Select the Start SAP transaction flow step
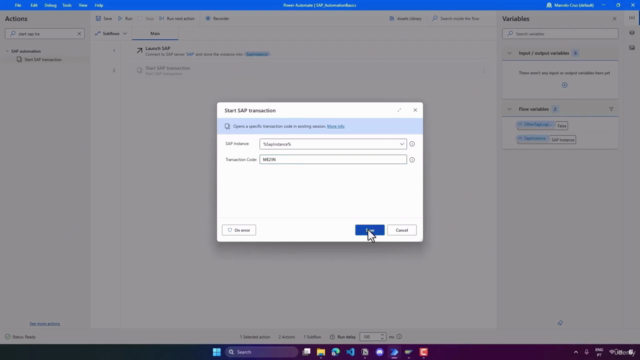 tap(308, 71)
